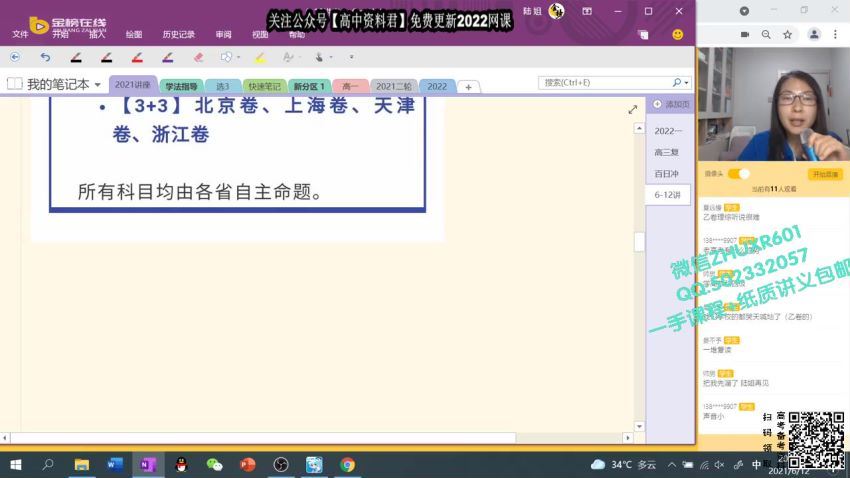Open the 百日冲 page in page list
Viewport: 850px width, 478px height.
tap(667, 173)
